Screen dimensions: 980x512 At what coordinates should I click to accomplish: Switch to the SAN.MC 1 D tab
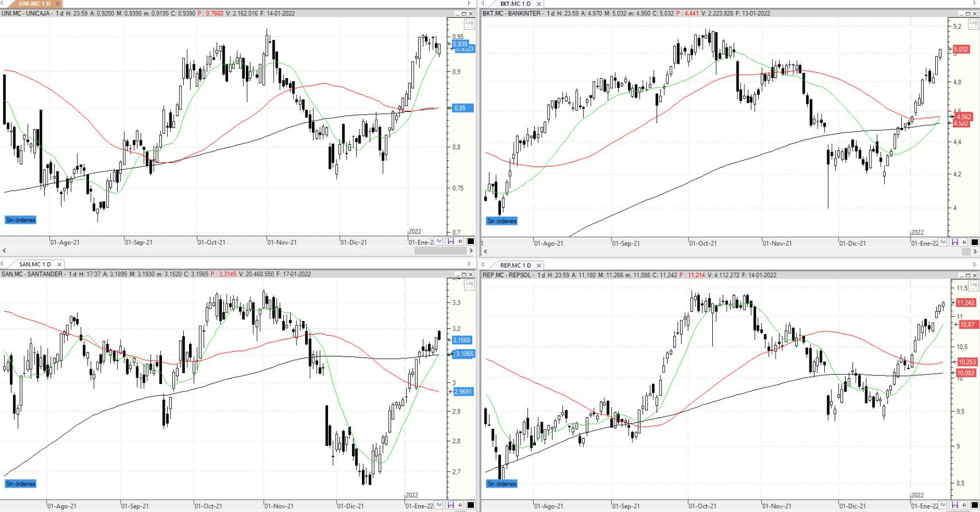[37, 265]
